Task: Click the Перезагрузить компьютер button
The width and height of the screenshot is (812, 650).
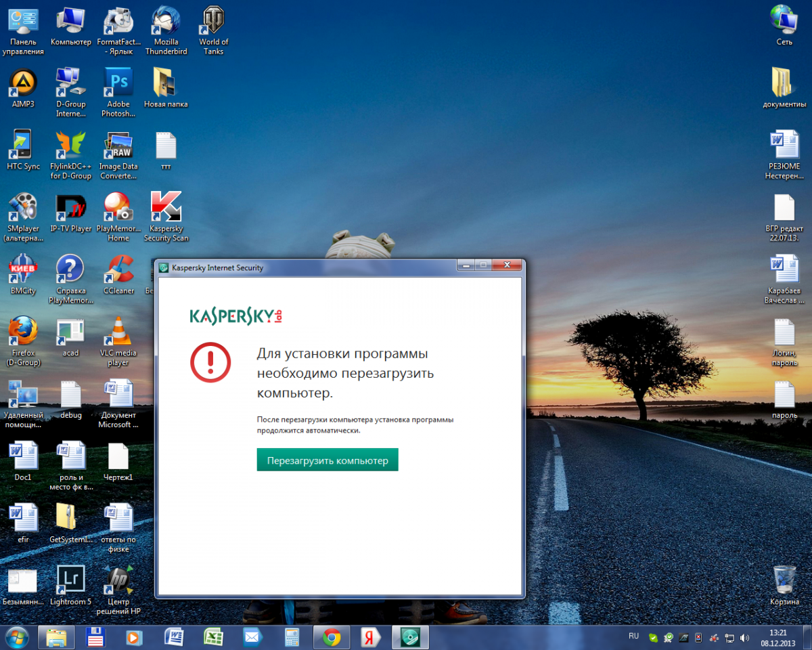Action: pyautogui.click(x=328, y=460)
